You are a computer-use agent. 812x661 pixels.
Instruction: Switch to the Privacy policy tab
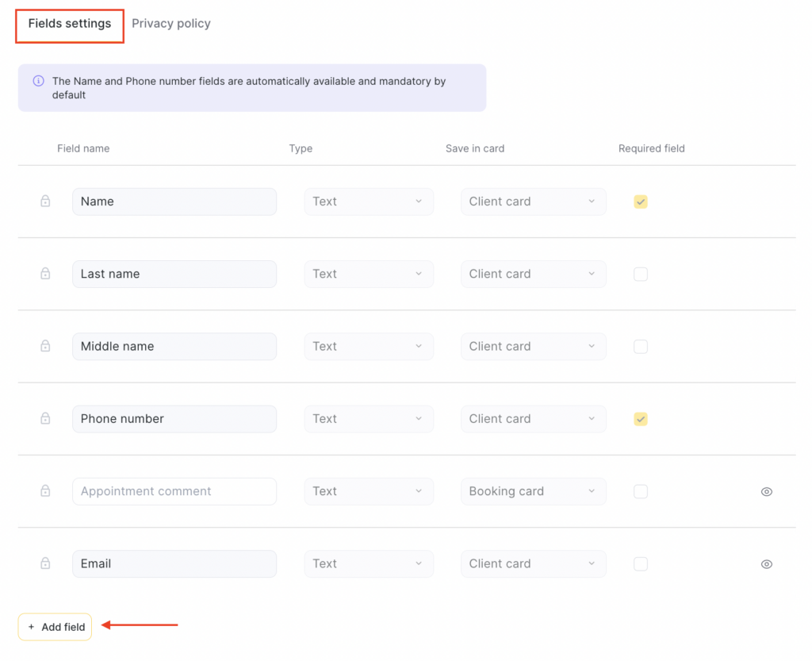click(171, 24)
